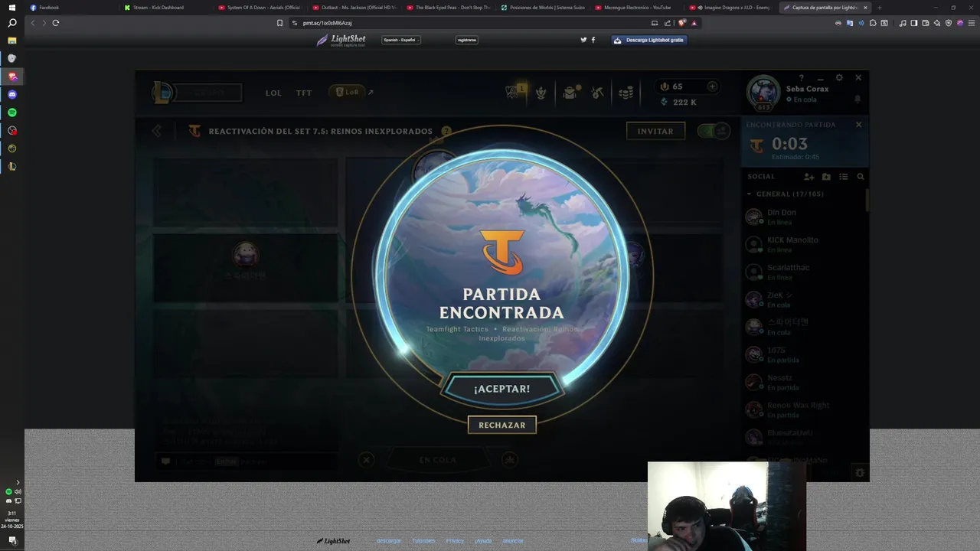Switch to the Merengue Electronico YouTube tab

point(637,8)
